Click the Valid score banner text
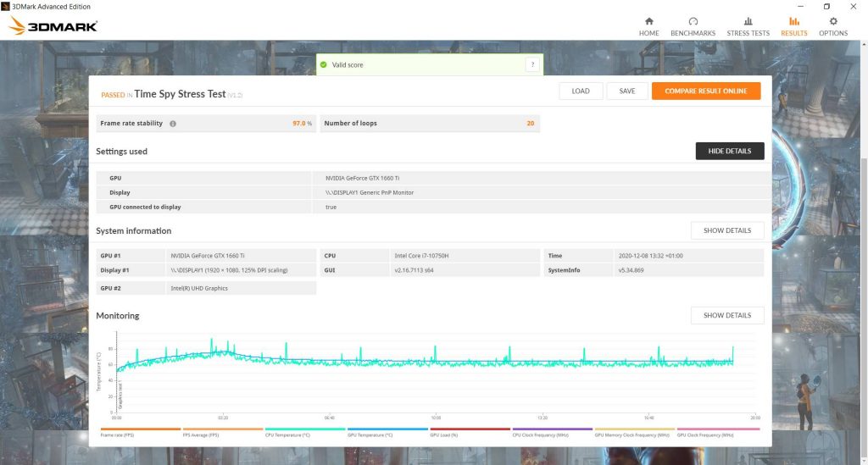The height and width of the screenshot is (465, 868). [347, 64]
